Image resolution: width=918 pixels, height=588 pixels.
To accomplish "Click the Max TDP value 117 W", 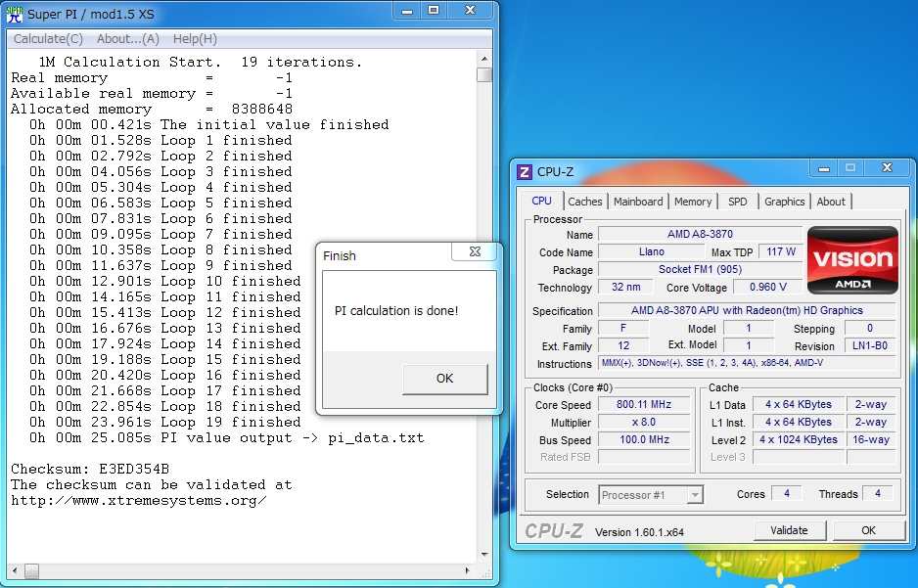I will coord(780,251).
